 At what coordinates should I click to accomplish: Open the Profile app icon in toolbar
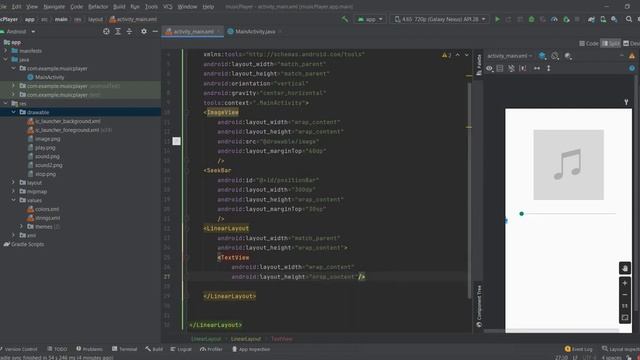(x=554, y=19)
